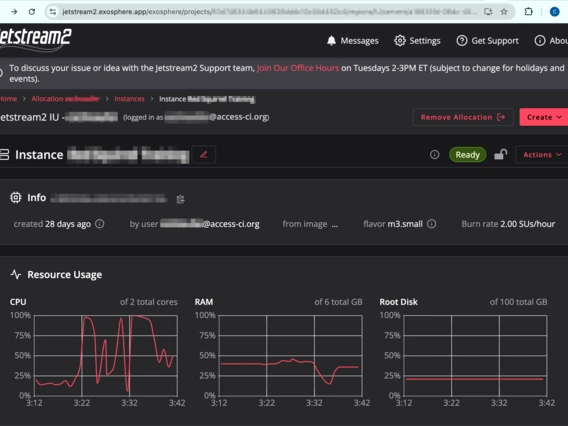This screenshot has width=568, height=426.
Task: Click 'of 2 total cores' text
Action: [x=149, y=302]
